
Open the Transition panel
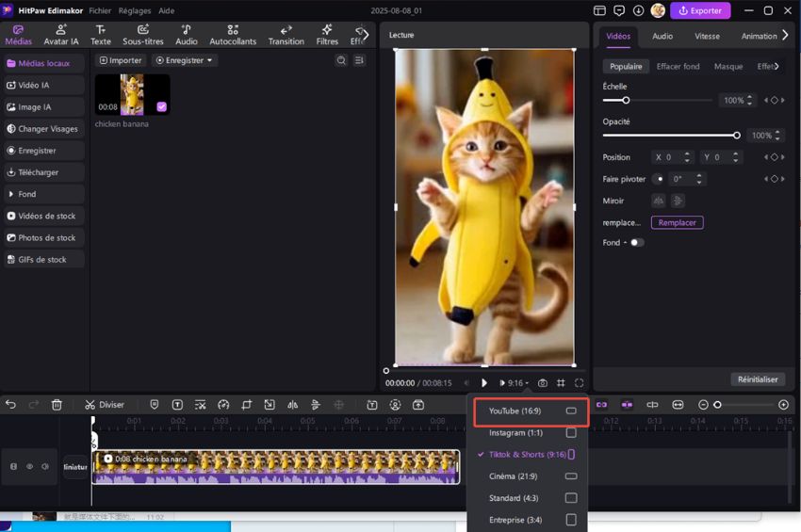(286, 35)
